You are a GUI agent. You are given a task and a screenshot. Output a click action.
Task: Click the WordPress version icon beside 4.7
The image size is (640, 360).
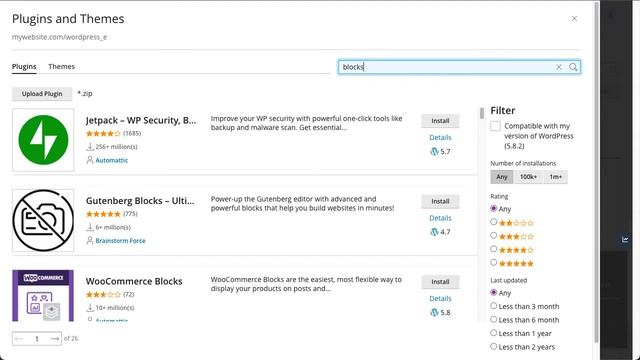tap(434, 232)
